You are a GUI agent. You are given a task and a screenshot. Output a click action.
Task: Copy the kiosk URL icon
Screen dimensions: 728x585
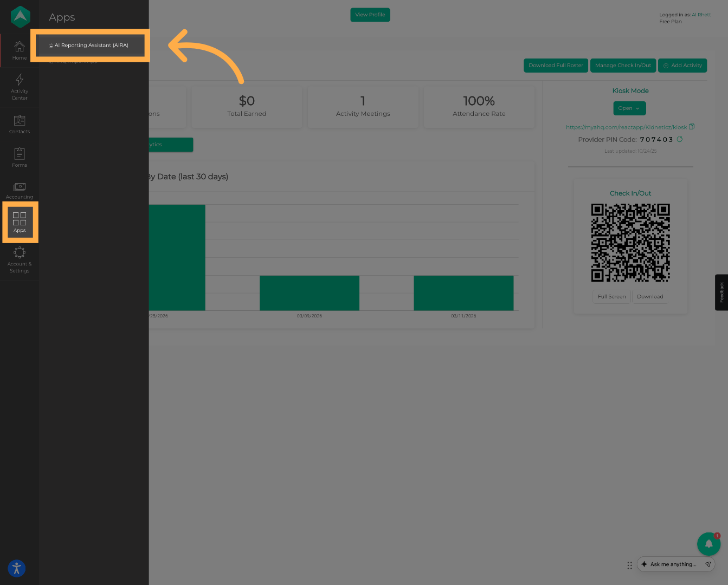[x=692, y=127]
